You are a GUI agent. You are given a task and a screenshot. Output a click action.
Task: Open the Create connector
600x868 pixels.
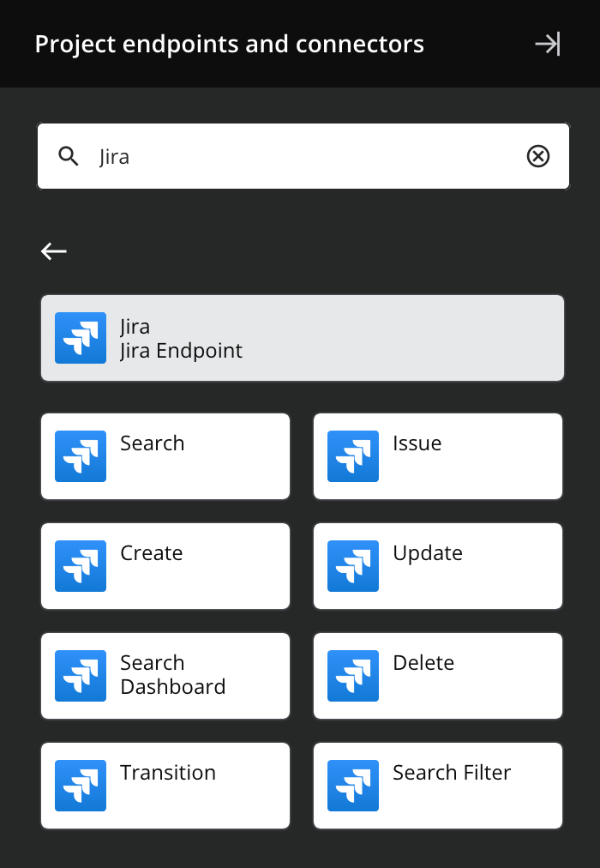click(x=165, y=566)
